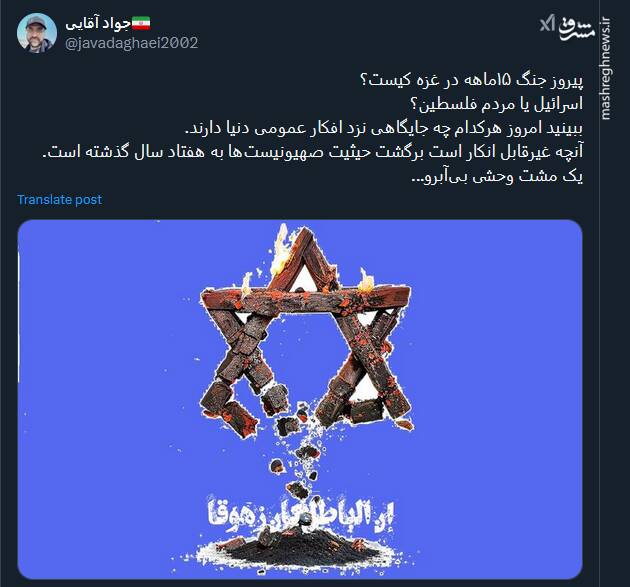Click the Iran flag emoji beside name
The image size is (630, 587).
(x=141, y=23)
